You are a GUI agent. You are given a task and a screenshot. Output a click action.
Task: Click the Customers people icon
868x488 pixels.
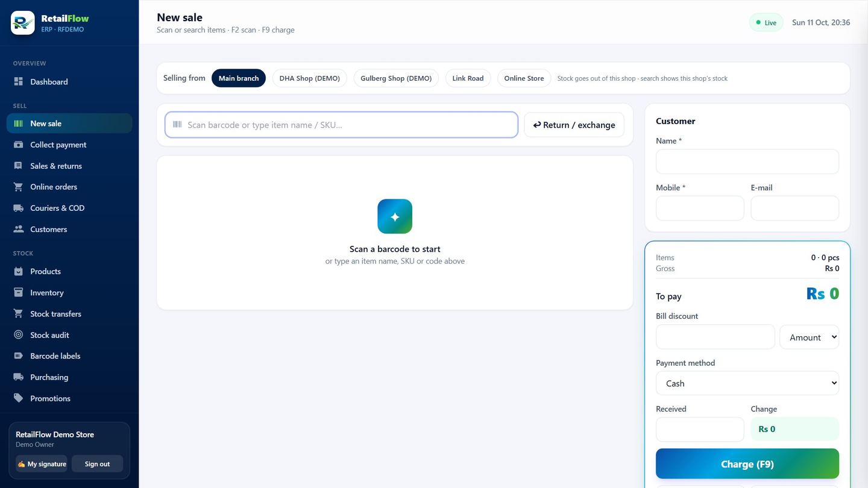19,229
